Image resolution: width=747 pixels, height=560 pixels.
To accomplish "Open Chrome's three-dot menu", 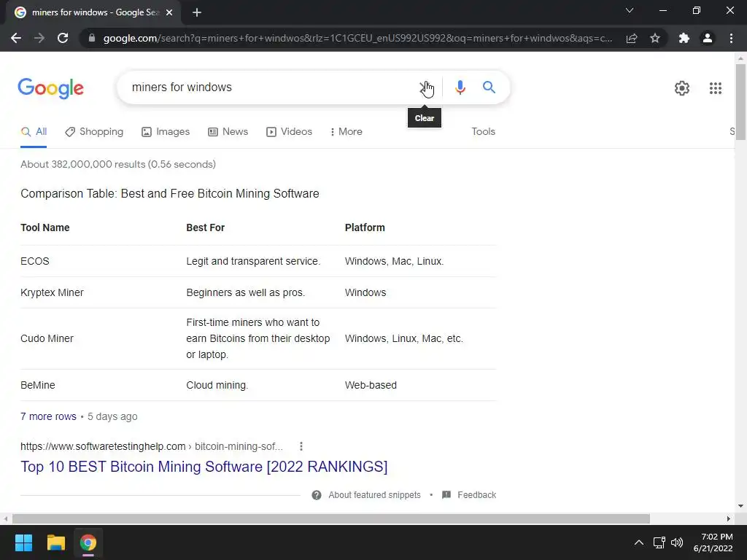I will 731,38.
